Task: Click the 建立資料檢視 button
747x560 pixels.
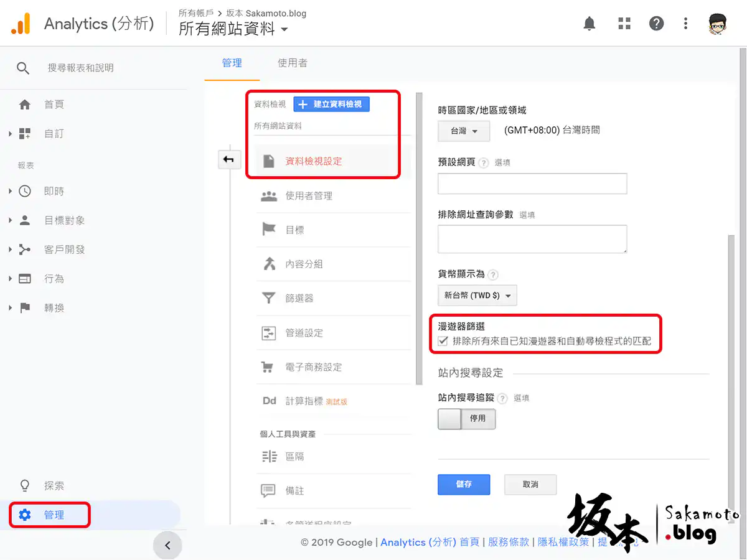Action: click(x=331, y=104)
